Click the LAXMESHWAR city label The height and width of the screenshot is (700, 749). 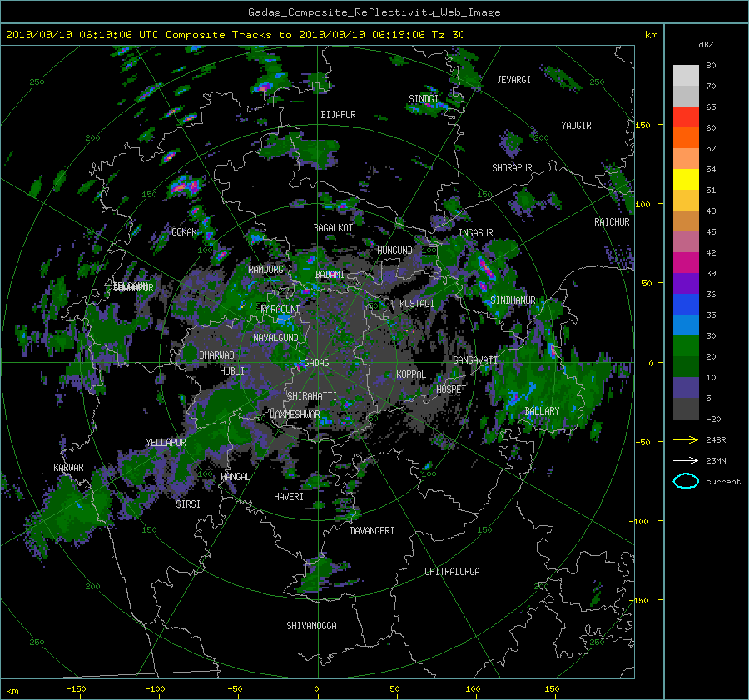(295, 415)
